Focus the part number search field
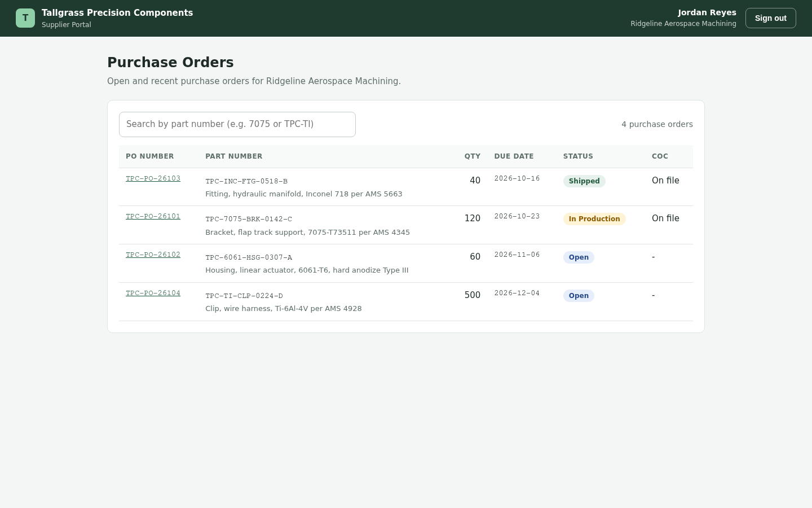This screenshot has width=812, height=508. pyautogui.click(x=237, y=124)
